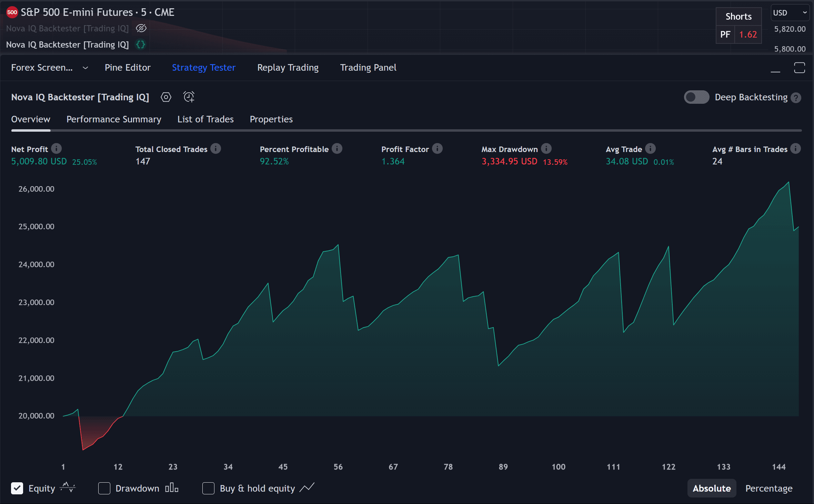This screenshot has width=814, height=504.
Task: Enable the Buy & hold equity checkbox
Action: tap(208, 488)
